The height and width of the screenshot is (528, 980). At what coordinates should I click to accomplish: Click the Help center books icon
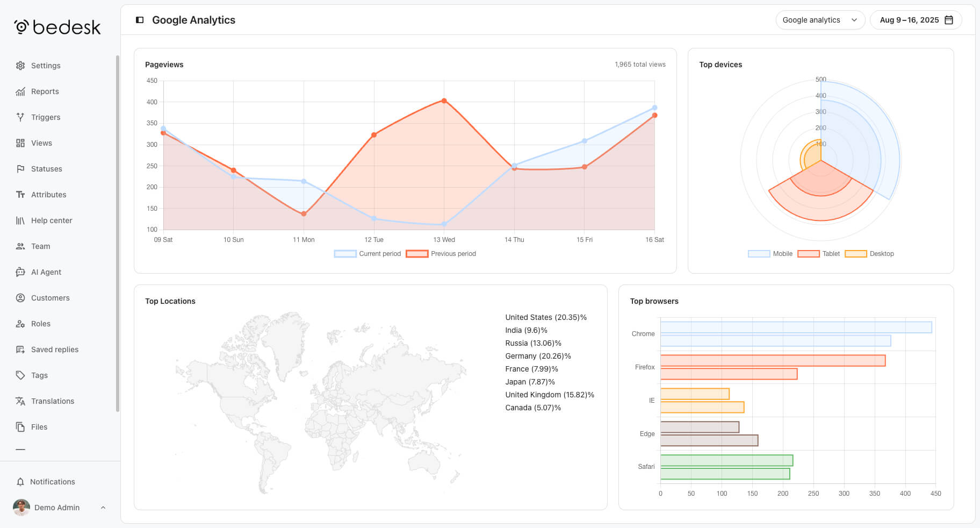point(20,220)
